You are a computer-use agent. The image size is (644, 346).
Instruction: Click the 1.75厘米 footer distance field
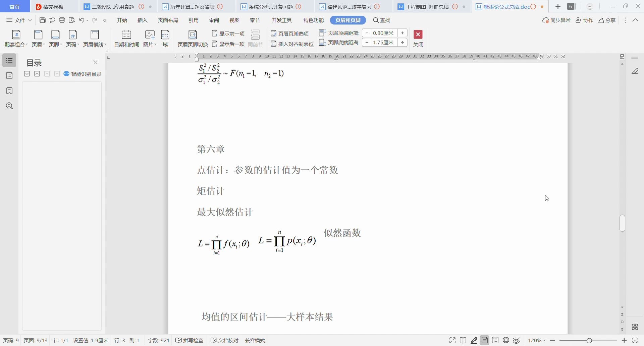pos(385,42)
